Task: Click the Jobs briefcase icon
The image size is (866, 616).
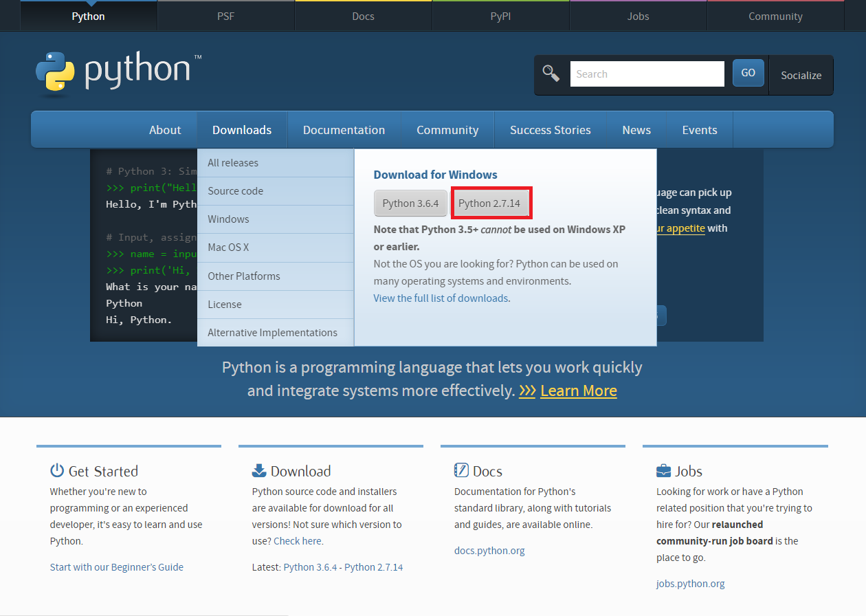Action: point(663,471)
